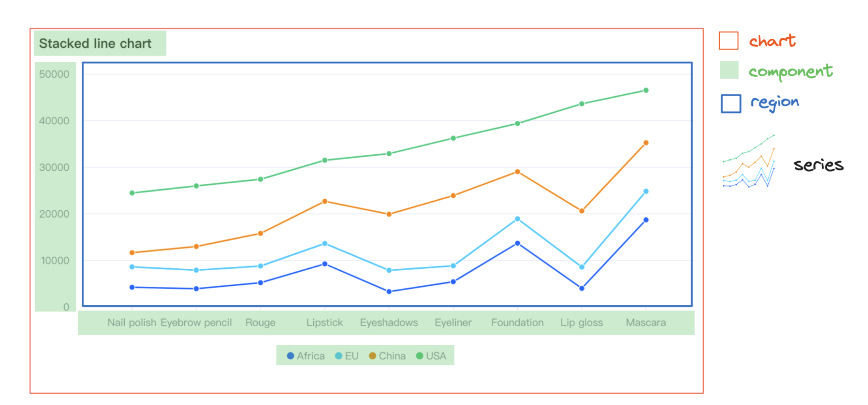Click the 50000 y-axis label
The height and width of the screenshot is (405, 868).
pos(54,74)
